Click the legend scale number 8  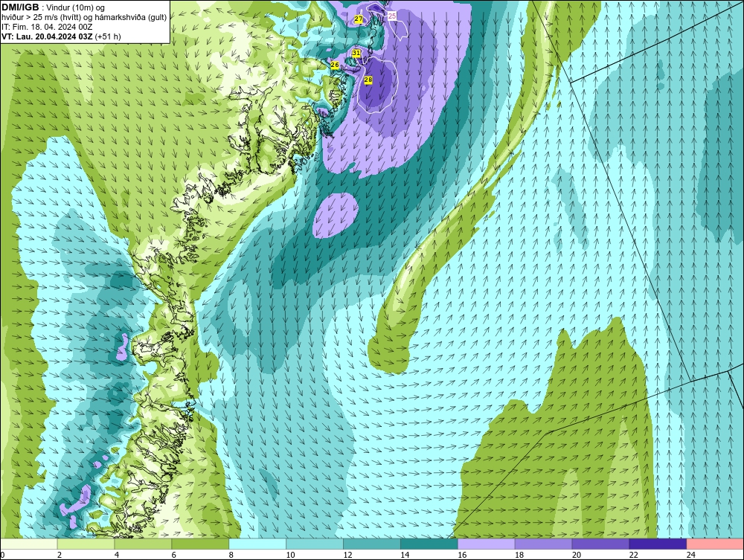pyautogui.click(x=231, y=555)
